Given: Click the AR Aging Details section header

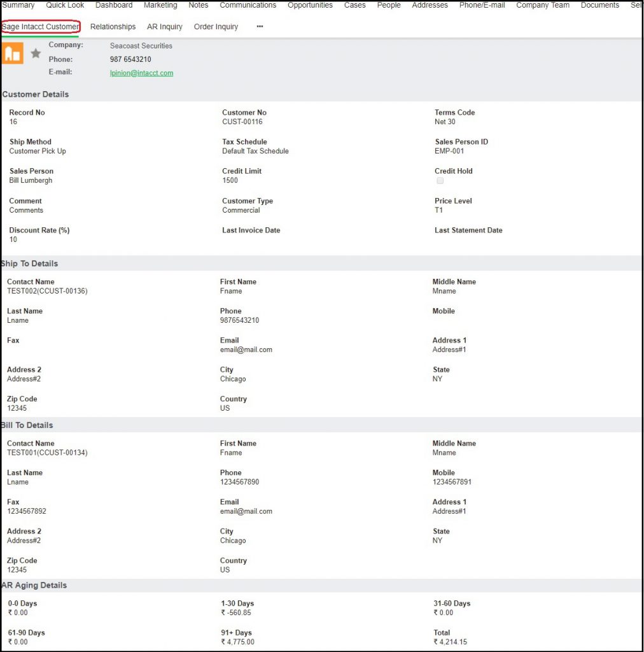Looking at the screenshot, I should point(34,585).
